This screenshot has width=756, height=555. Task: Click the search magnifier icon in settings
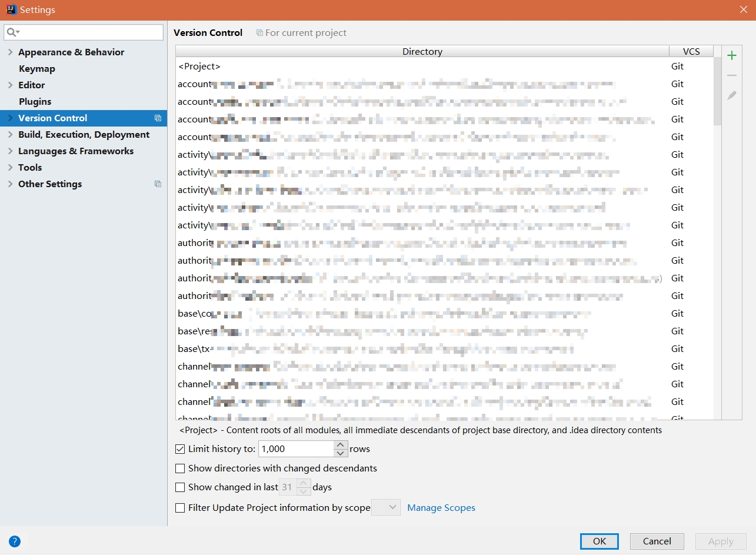tap(12, 32)
